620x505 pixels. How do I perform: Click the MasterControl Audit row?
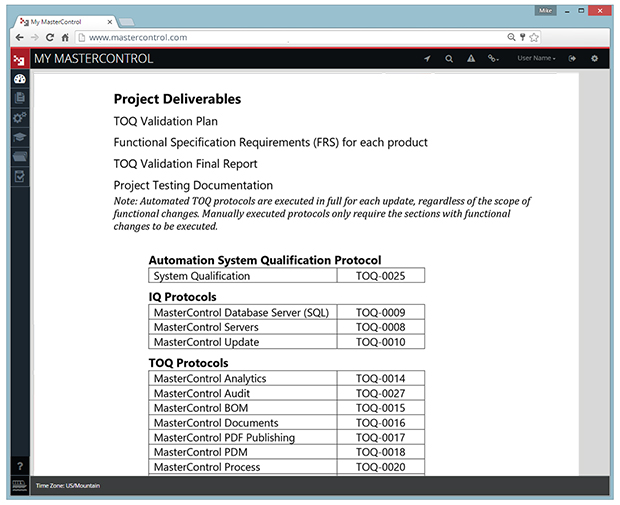click(243, 393)
